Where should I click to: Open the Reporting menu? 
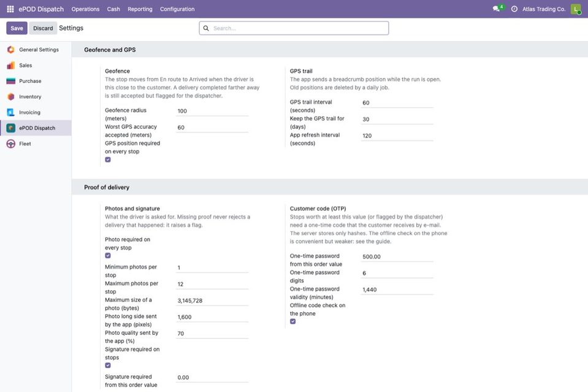(x=140, y=9)
